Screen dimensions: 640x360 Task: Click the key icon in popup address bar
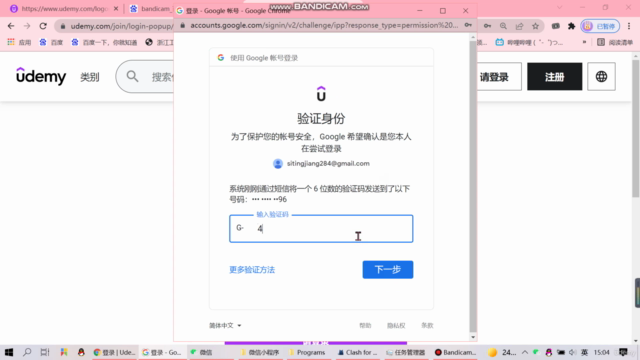pyautogui.click(x=468, y=25)
